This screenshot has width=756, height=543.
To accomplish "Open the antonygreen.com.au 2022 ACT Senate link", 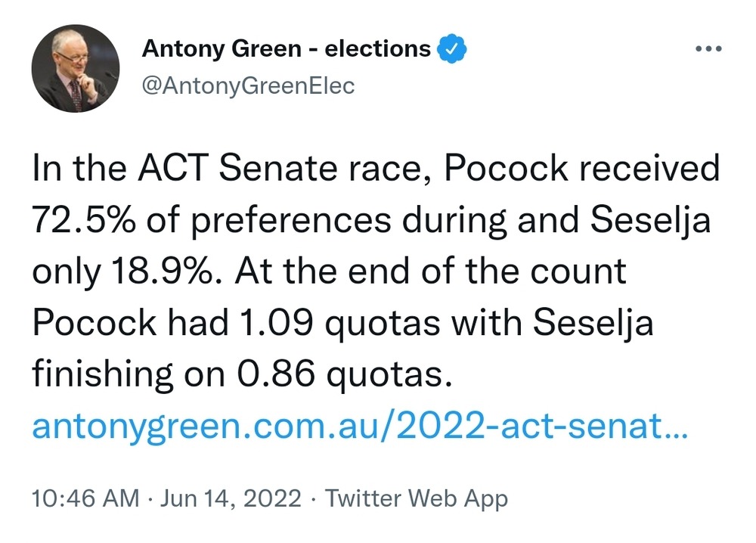I will tap(360, 428).
